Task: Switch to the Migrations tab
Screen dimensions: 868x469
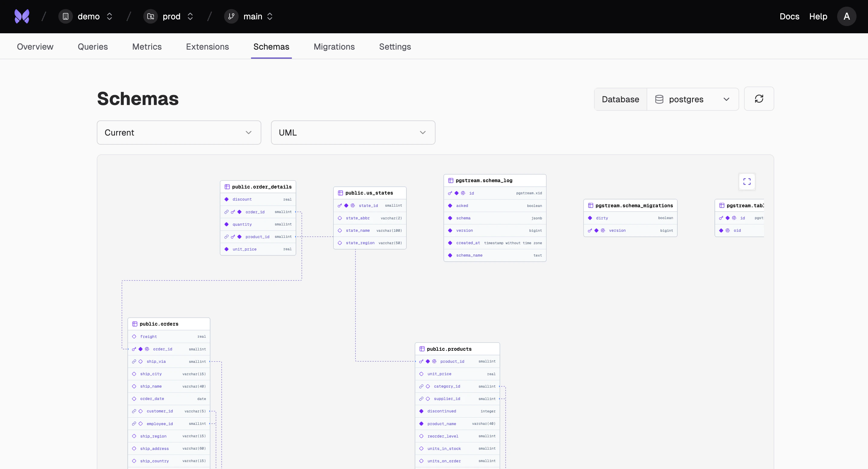Action: pyautogui.click(x=334, y=47)
